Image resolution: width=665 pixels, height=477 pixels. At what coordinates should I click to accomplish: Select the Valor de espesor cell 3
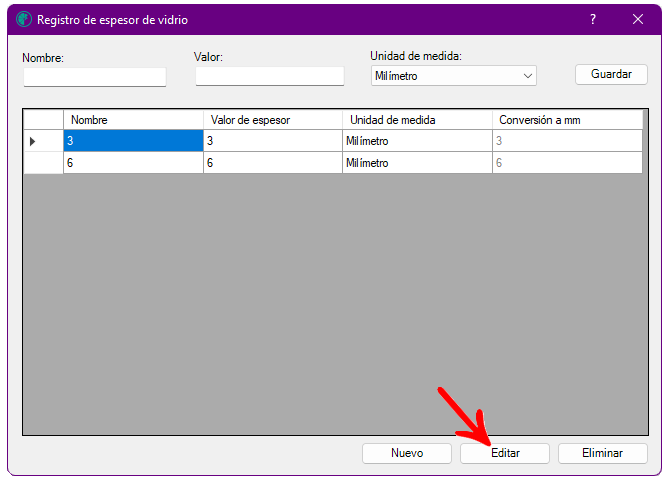point(273,141)
